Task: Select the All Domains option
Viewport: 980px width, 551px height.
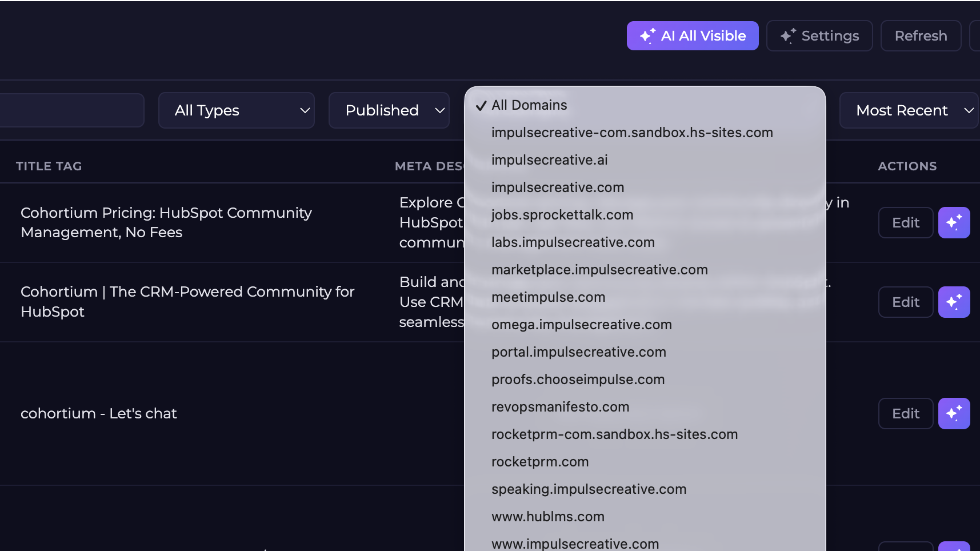Action: (x=645, y=105)
